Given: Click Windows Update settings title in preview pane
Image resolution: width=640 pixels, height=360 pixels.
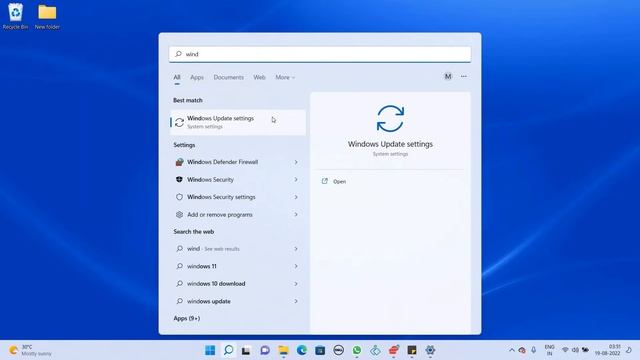Looking at the screenshot, I should tap(390, 144).
